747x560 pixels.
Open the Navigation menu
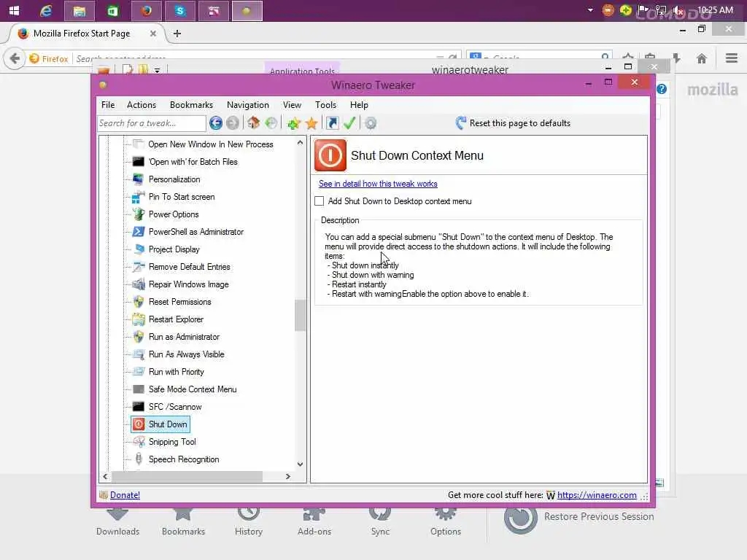point(248,105)
